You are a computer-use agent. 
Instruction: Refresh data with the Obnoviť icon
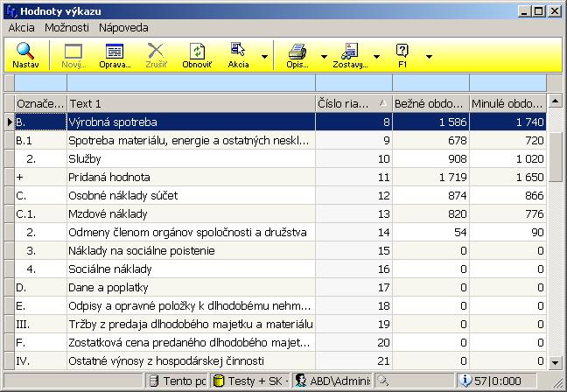click(x=197, y=51)
